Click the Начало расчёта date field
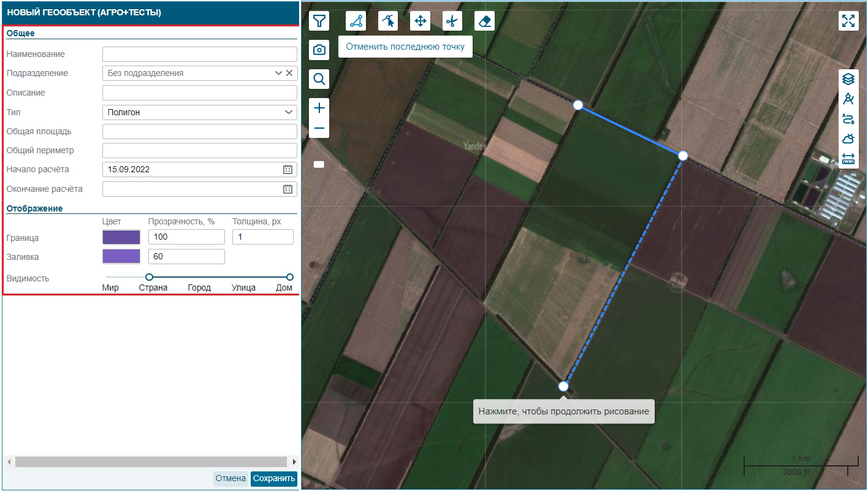Viewport: 868px width, 491px height. pos(200,170)
